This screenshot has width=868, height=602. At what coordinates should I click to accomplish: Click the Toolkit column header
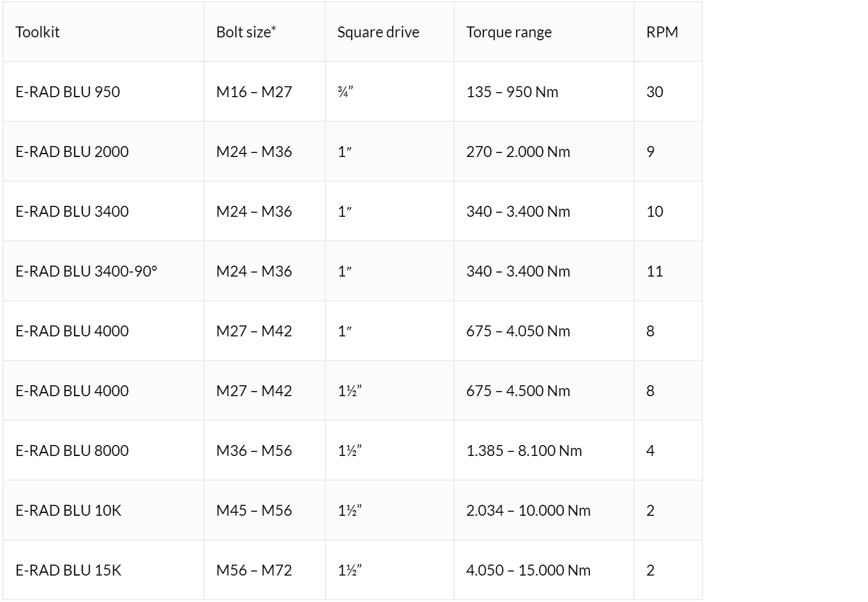(37, 32)
